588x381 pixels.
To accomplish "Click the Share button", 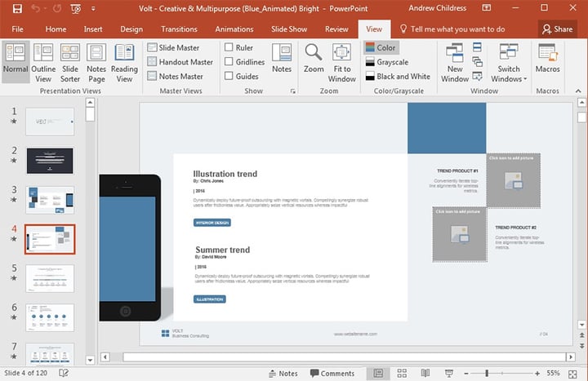I will pyautogui.click(x=557, y=29).
